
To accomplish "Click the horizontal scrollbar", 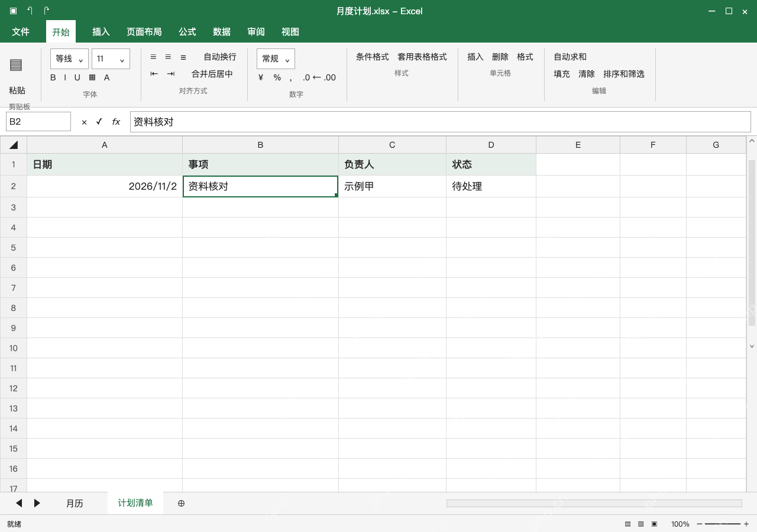I will point(594,503).
